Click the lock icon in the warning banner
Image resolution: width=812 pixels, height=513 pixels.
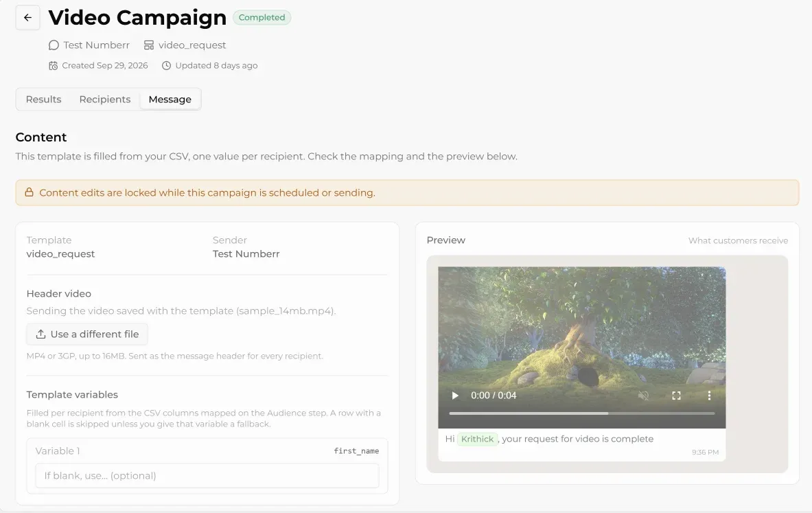[29, 192]
